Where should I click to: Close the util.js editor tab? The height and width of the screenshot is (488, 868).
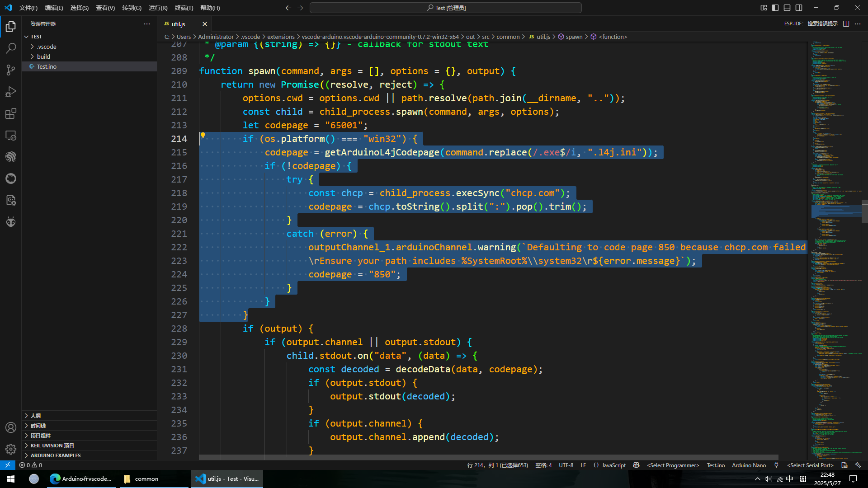click(x=205, y=24)
